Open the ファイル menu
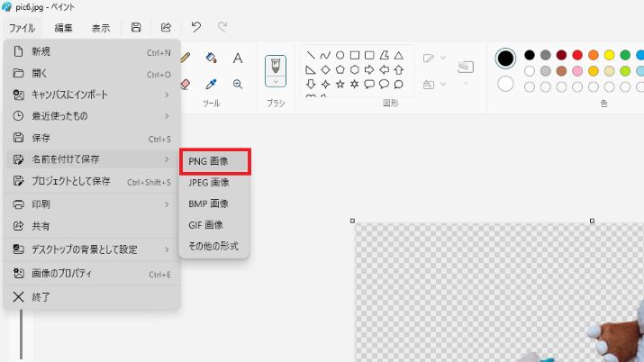 coord(22,28)
